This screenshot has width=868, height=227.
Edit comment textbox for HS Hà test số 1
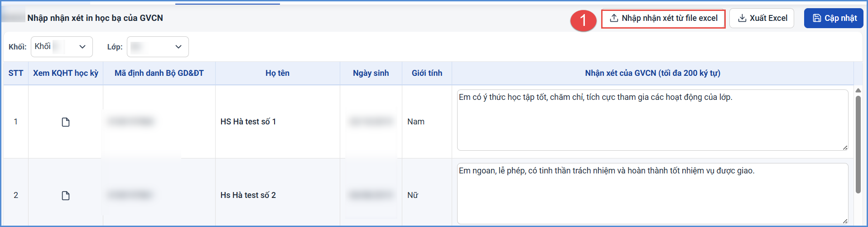pyautogui.click(x=653, y=120)
